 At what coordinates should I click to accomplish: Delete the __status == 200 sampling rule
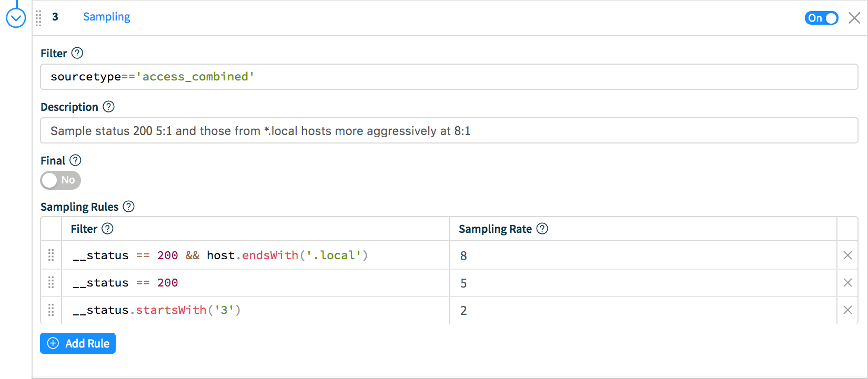(847, 283)
